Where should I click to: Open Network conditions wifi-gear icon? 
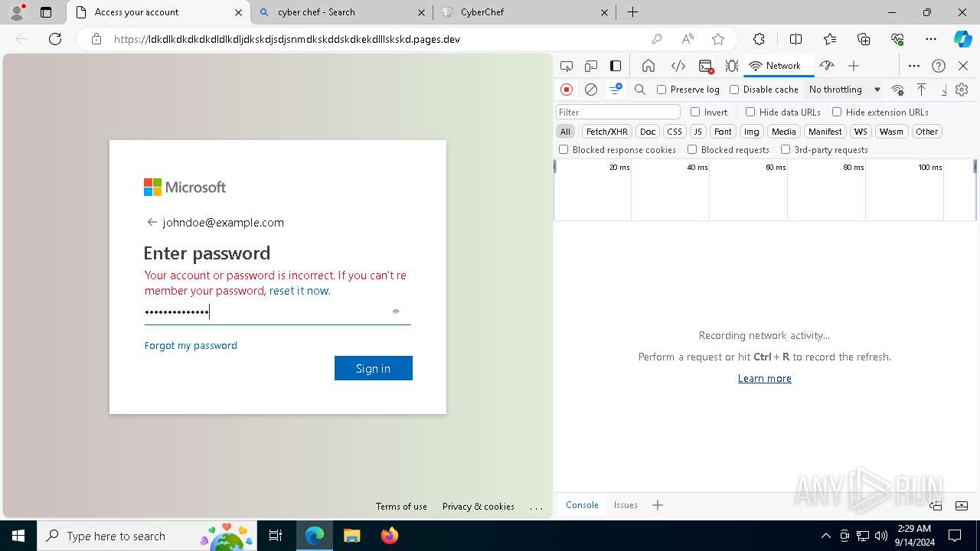coord(897,90)
